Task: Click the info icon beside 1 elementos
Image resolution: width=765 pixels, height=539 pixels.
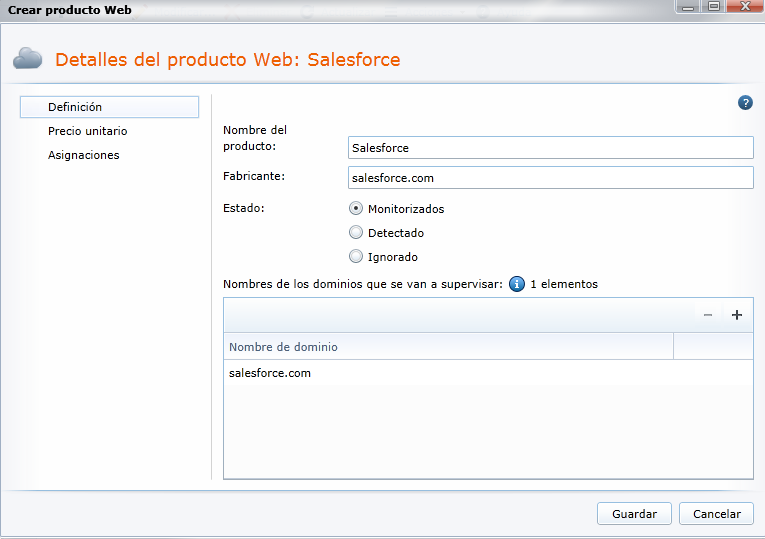Action: pos(517,284)
